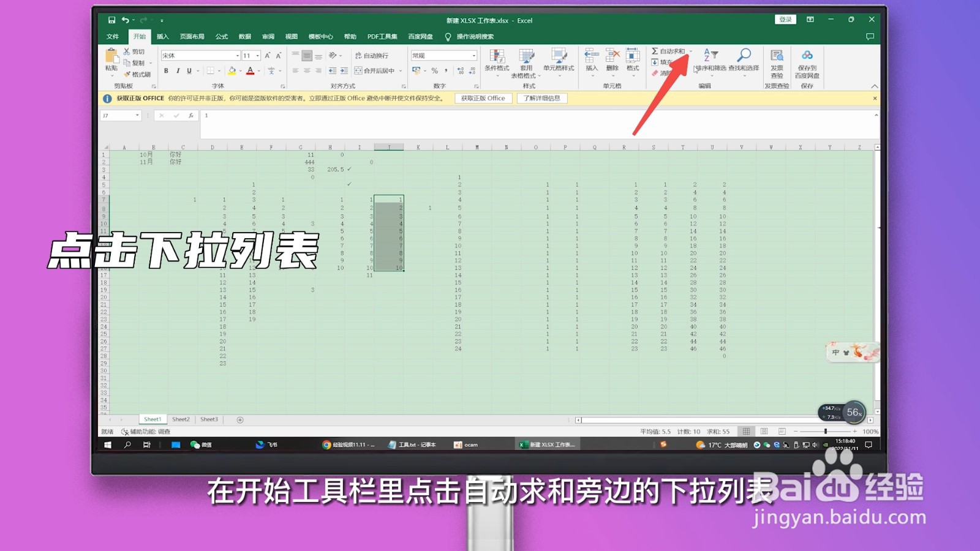Viewport: 980px width, 551px height.
Task: Click the Fill (填充) icon
Action: [x=654, y=62]
